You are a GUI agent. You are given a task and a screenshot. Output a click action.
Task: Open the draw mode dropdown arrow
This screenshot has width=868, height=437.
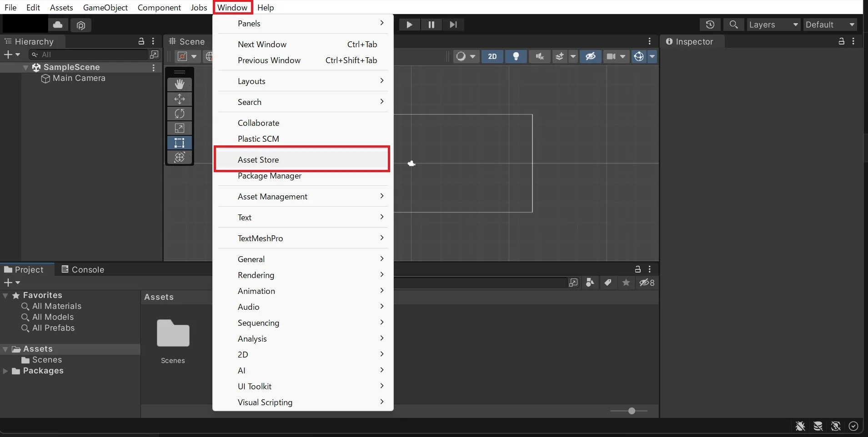(473, 56)
